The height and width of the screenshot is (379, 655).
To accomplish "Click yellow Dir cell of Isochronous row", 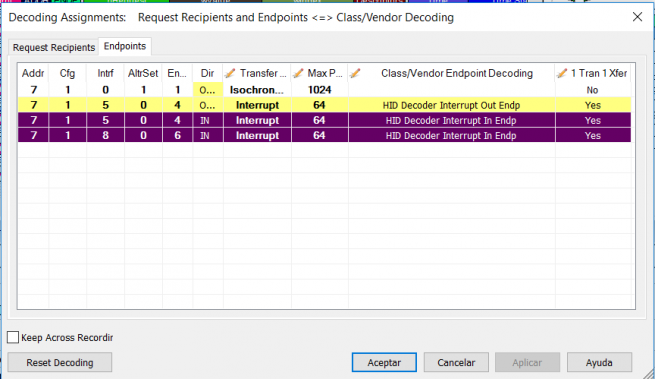I will coord(208,90).
